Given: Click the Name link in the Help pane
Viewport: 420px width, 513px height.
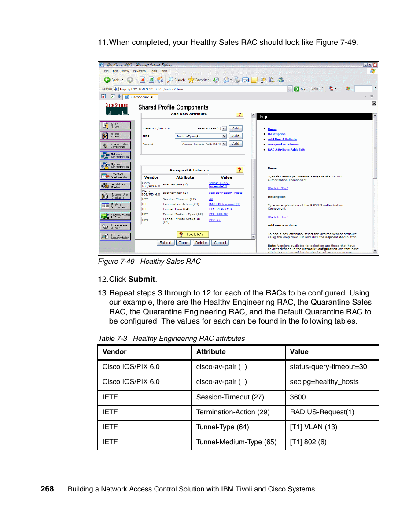Looking at the screenshot, I should tap(272, 129).
